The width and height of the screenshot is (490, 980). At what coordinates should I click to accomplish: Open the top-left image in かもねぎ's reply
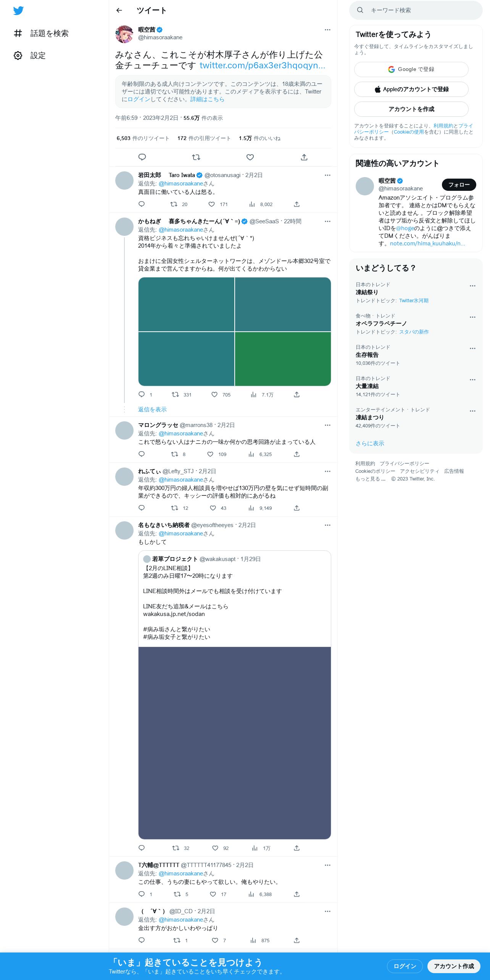[x=186, y=304]
